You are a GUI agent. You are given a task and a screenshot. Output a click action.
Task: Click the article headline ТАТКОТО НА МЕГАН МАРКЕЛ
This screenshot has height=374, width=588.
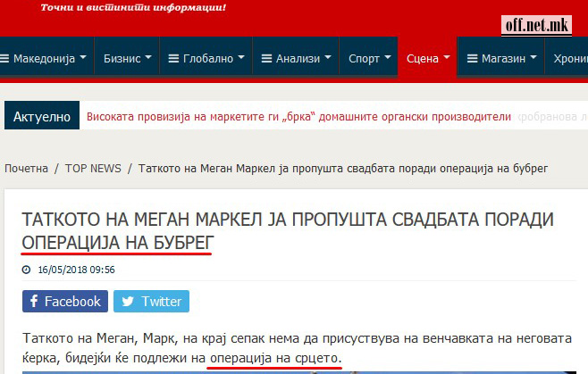288,231
